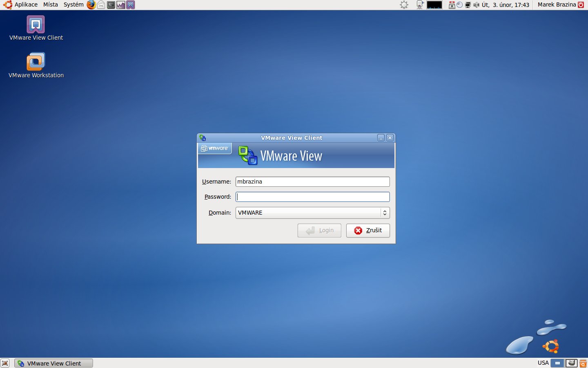Open the trash applet in bottom panel
588x368 pixels.
(583, 363)
